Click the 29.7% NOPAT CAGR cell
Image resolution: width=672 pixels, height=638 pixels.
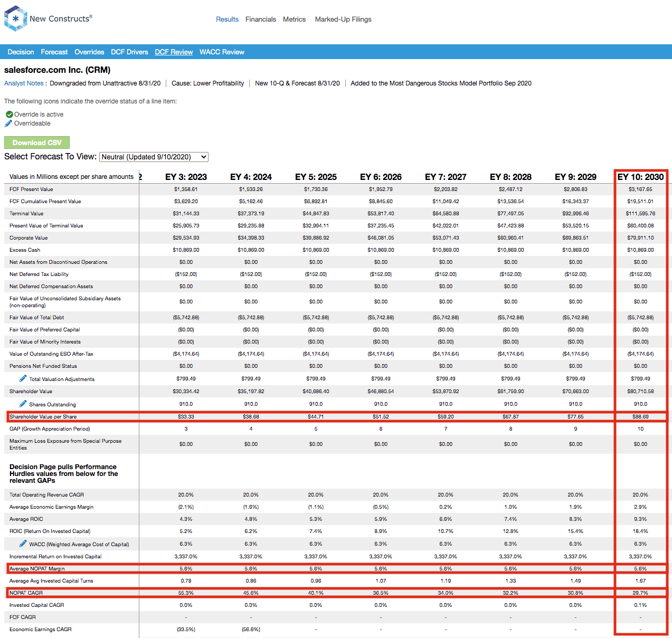tap(640, 593)
